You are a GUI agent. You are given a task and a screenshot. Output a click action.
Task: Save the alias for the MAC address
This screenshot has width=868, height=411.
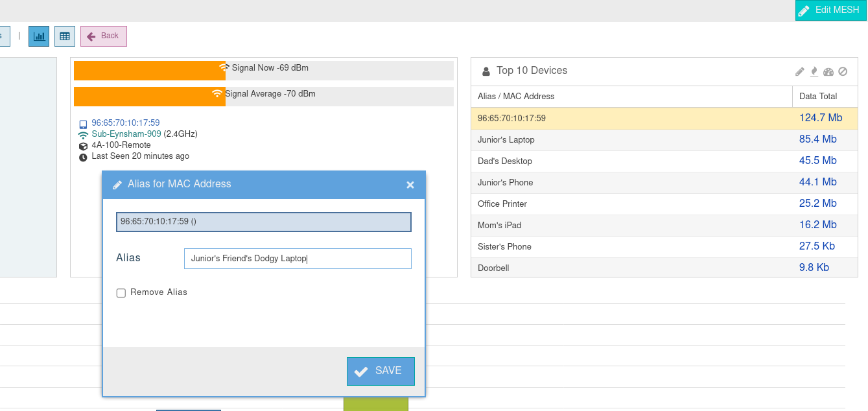point(381,371)
